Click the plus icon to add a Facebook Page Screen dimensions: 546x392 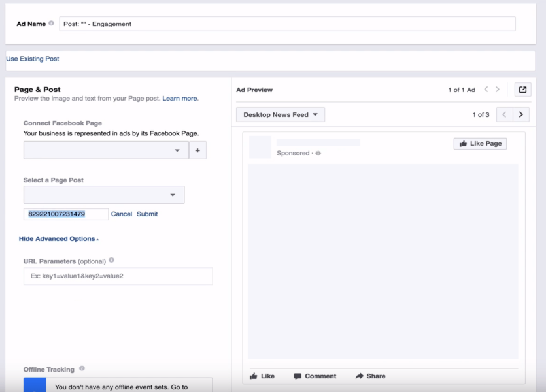coord(196,150)
